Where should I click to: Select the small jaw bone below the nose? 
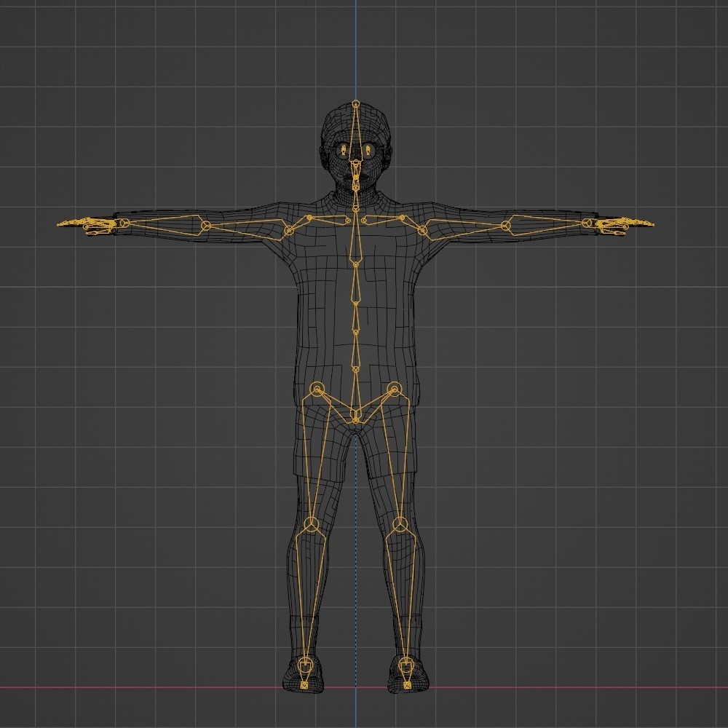pyautogui.click(x=356, y=175)
